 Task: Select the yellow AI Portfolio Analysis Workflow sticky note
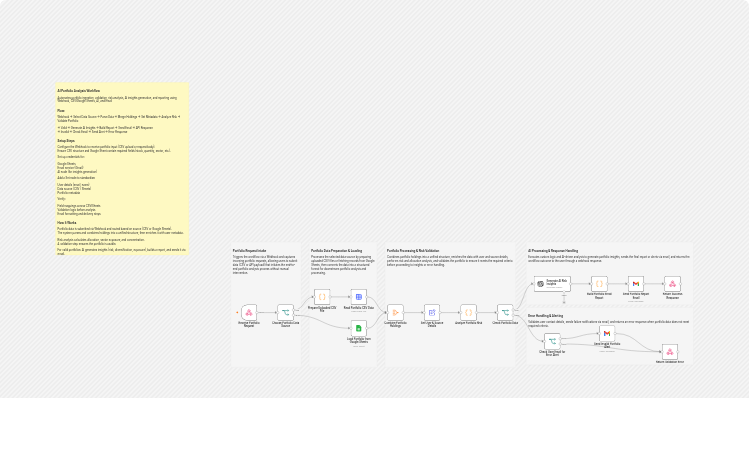tap(122, 169)
